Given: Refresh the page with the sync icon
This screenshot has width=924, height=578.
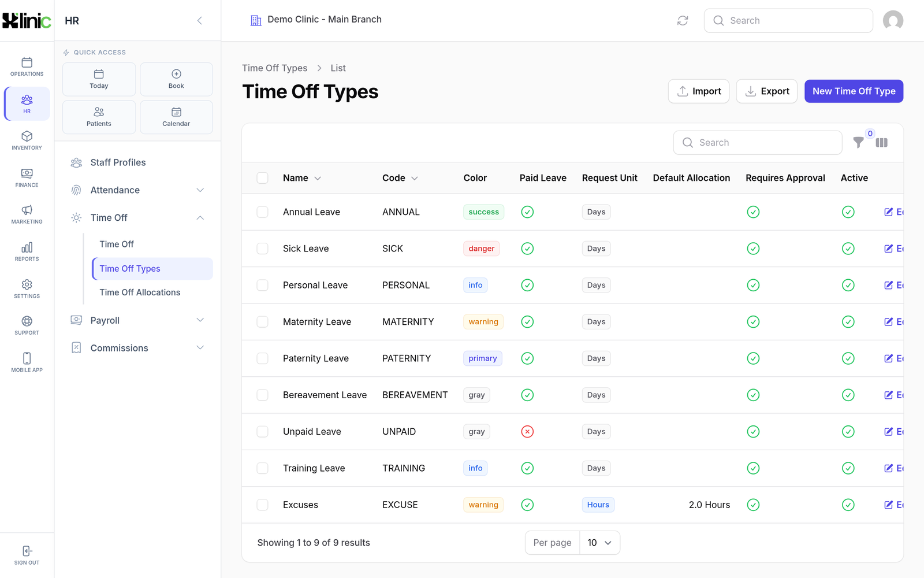Looking at the screenshot, I should pyautogui.click(x=683, y=21).
